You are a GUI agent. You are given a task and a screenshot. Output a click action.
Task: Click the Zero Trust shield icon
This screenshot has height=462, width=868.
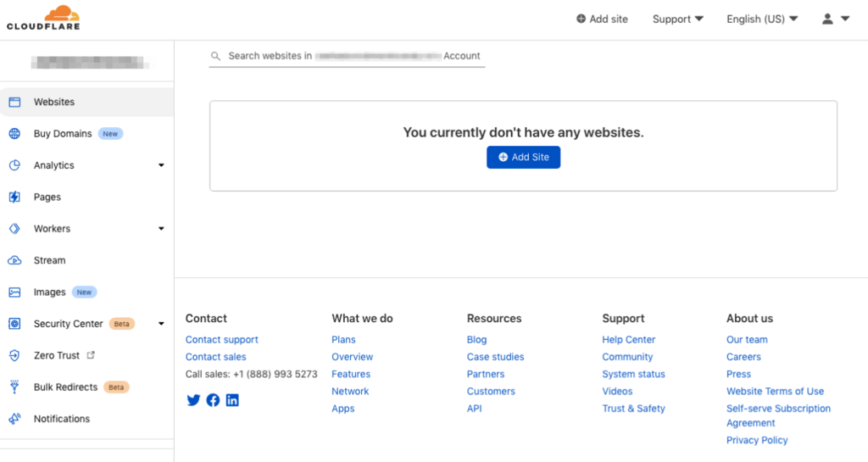pos(14,356)
